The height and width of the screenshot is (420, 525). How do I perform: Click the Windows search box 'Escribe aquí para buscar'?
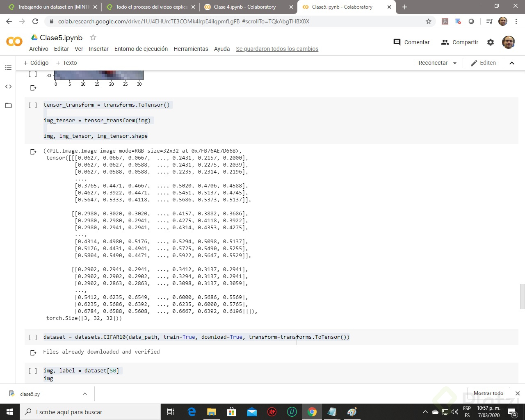click(x=90, y=412)
